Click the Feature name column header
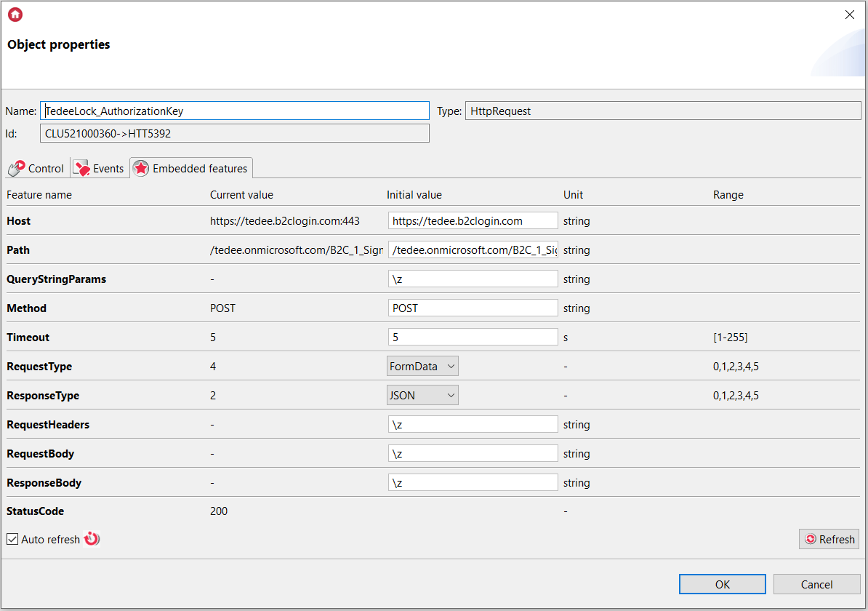The width and height of the screenshot is (868, 611). [39, 195]
